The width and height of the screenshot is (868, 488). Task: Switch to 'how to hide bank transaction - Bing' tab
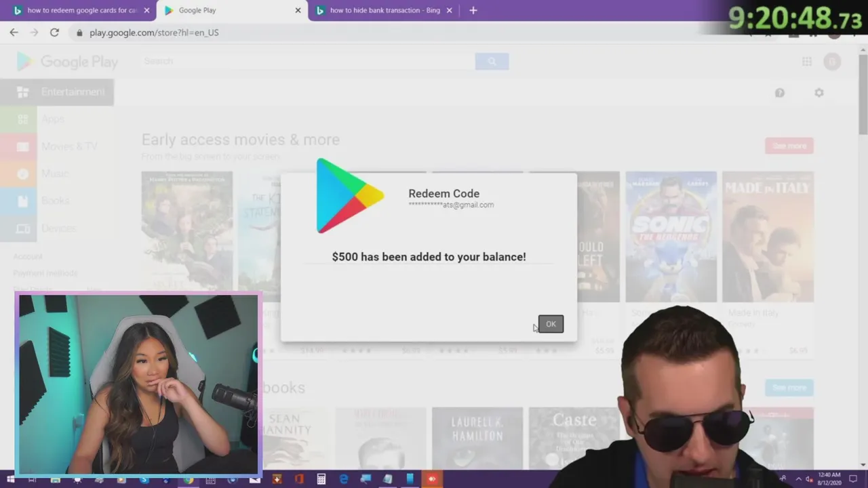pos(384,10)
